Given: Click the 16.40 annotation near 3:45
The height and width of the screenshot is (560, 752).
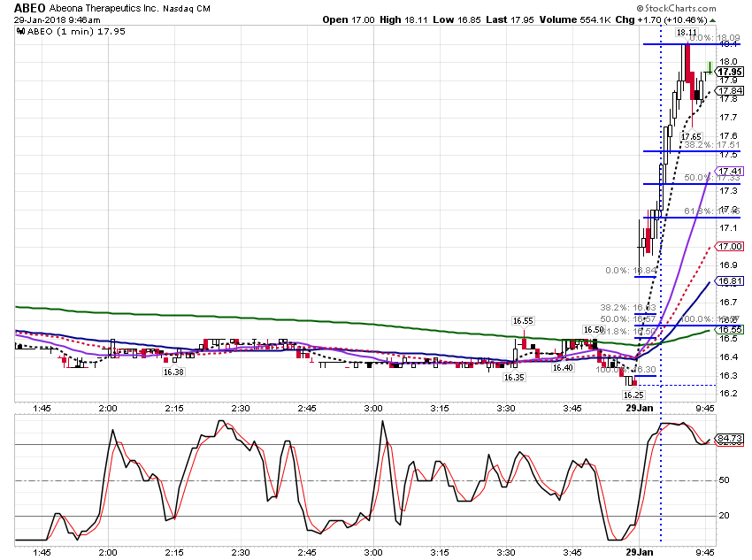Looking at the screenshot, I should pyautogui.click(x=563, y=368).
